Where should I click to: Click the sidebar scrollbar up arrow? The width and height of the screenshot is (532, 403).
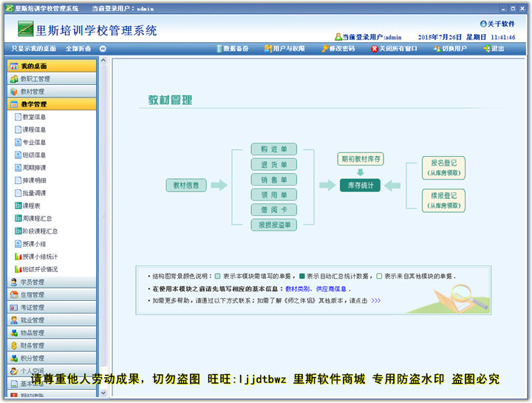point(103,61)
